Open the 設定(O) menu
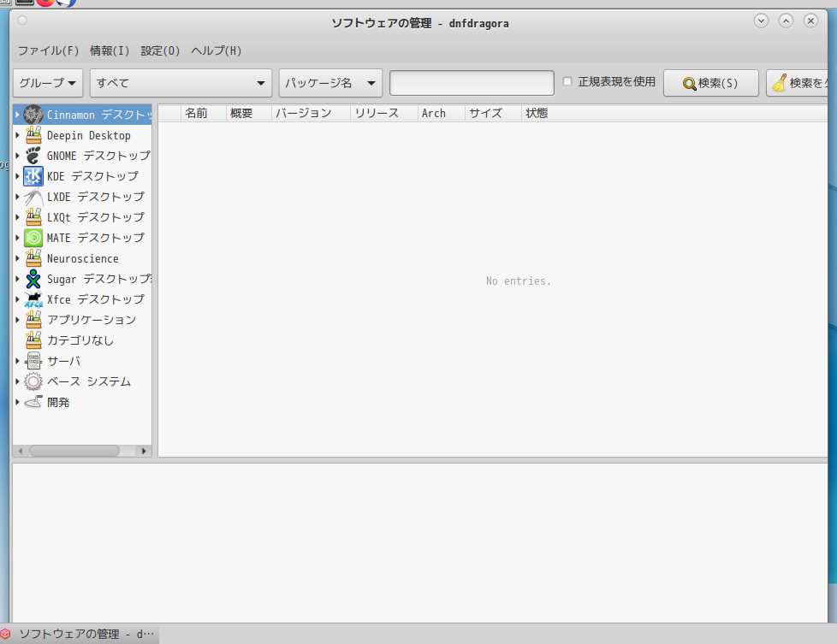The image size is (837, 644). tap(160, 50)
